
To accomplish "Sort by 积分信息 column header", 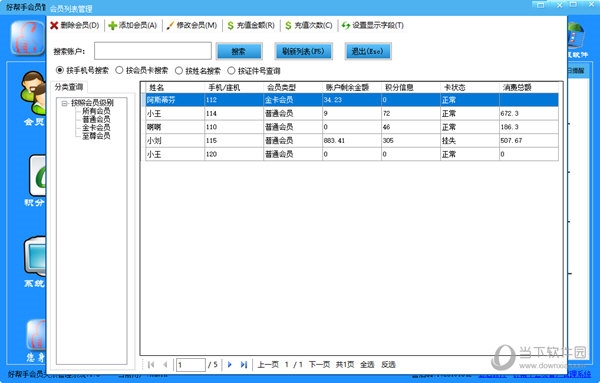I will pyautogui.click(x=411, y=88).
